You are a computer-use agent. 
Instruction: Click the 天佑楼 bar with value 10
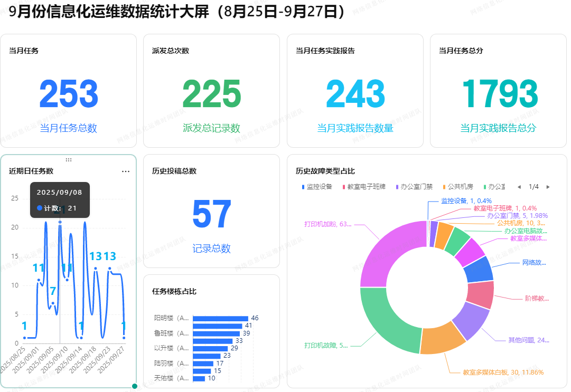(x=199, y=378)
